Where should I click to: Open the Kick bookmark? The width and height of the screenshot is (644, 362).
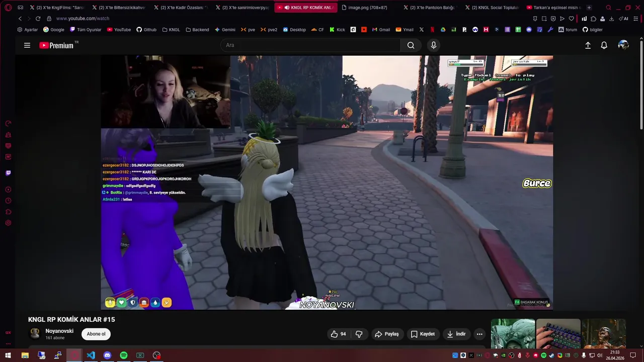click(338, 30)
